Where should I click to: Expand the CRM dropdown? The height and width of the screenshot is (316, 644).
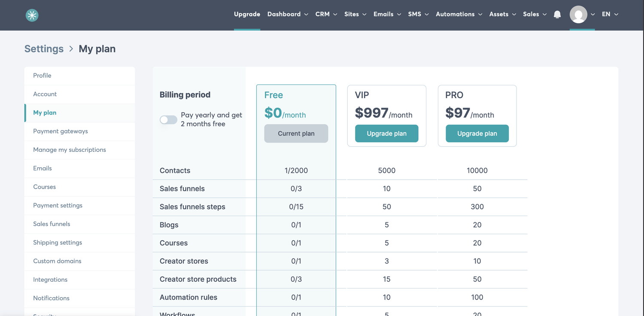[x=326, y=14]
